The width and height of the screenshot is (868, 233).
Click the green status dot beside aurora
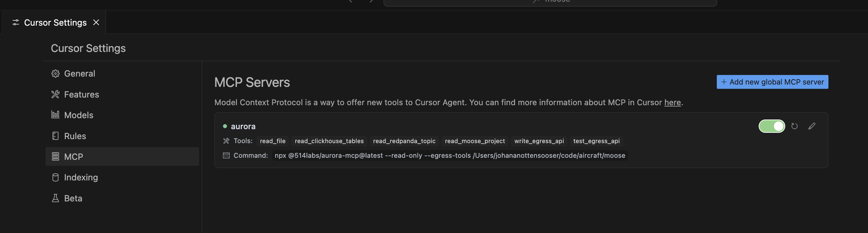pos(225,126)
